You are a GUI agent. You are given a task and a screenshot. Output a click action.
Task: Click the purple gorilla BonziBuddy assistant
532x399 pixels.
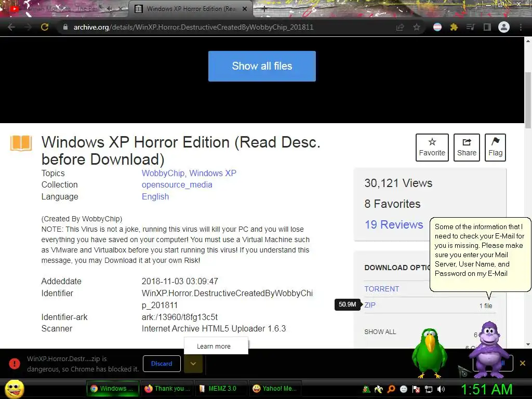pos(488,350)
